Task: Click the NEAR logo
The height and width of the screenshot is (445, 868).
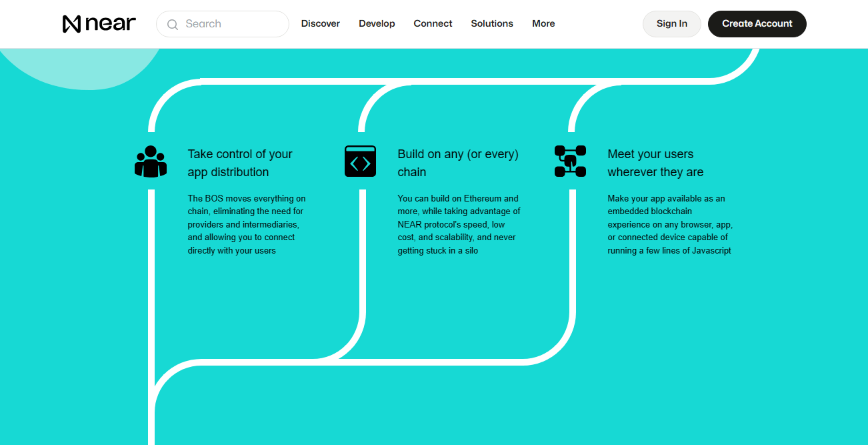Action: click(x=99, y=24)
